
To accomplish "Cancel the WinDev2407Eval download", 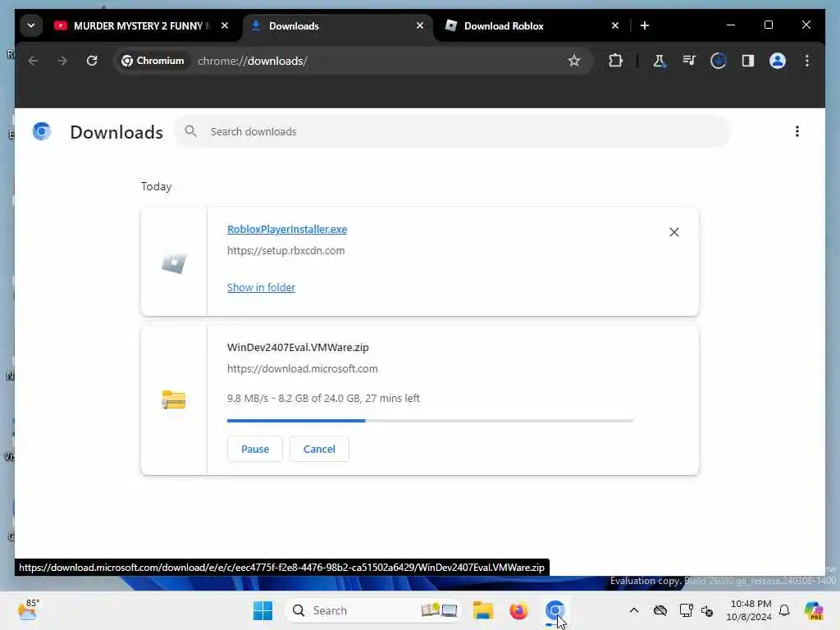I will 319,449.
